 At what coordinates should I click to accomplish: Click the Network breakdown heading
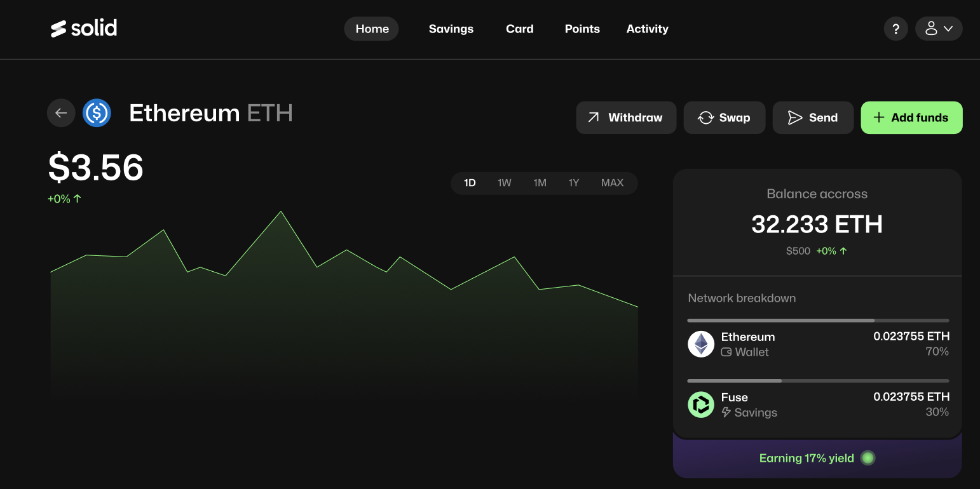(742, 298)
